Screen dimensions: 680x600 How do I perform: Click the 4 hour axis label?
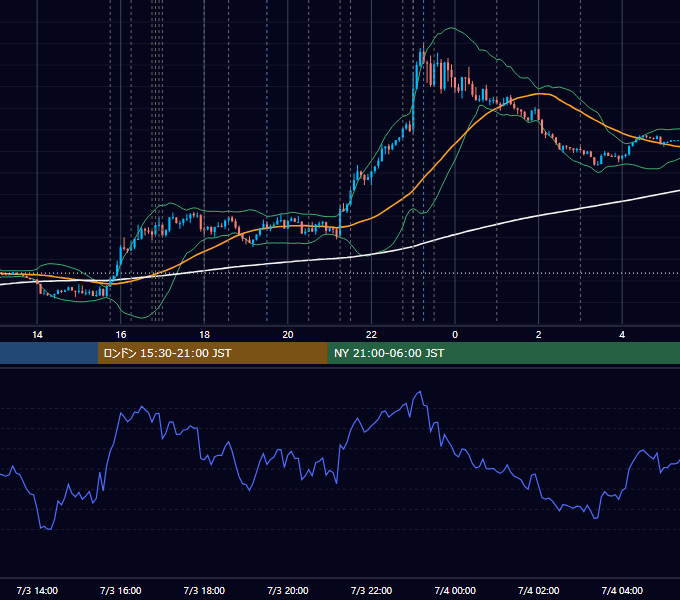[622, 335]
